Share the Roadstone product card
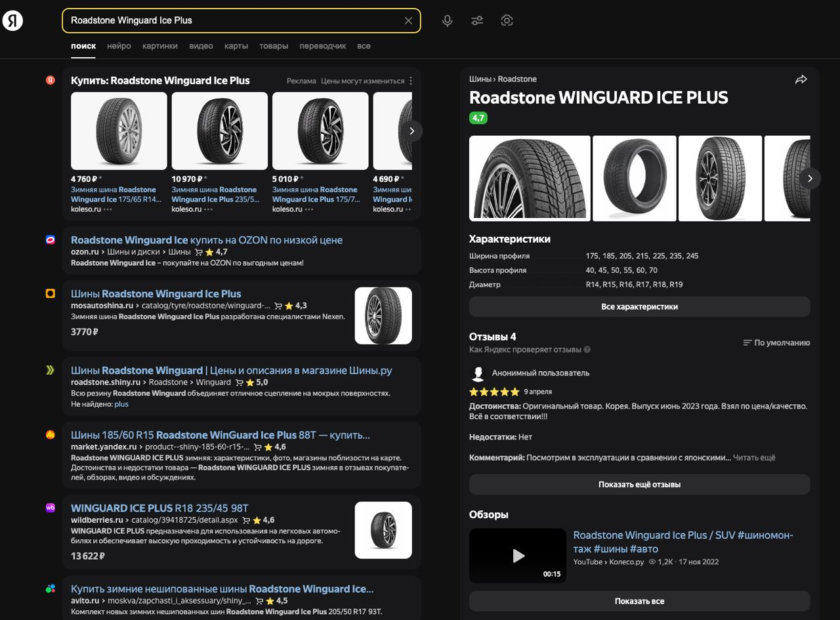840x620 pixels. (x=801, y=79)
